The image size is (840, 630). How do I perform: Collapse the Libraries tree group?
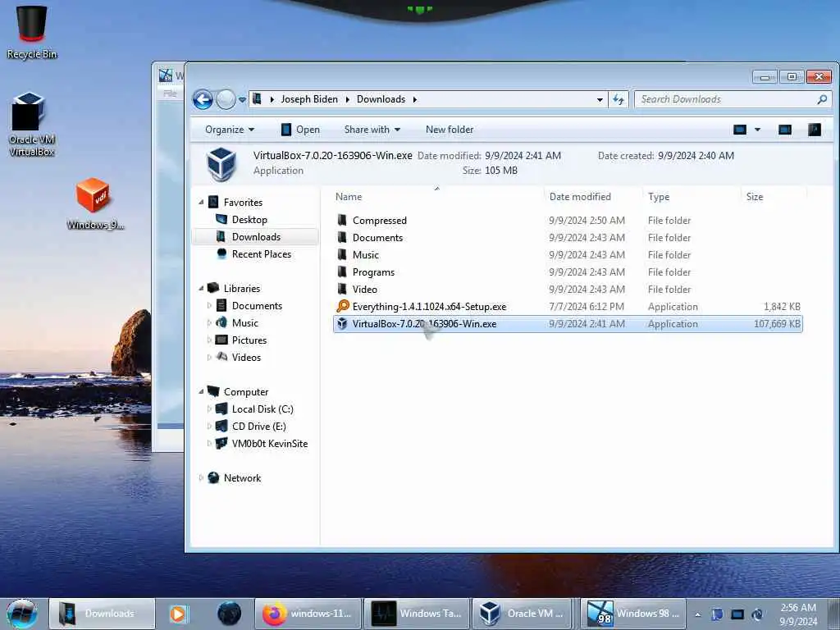point(201,288)
